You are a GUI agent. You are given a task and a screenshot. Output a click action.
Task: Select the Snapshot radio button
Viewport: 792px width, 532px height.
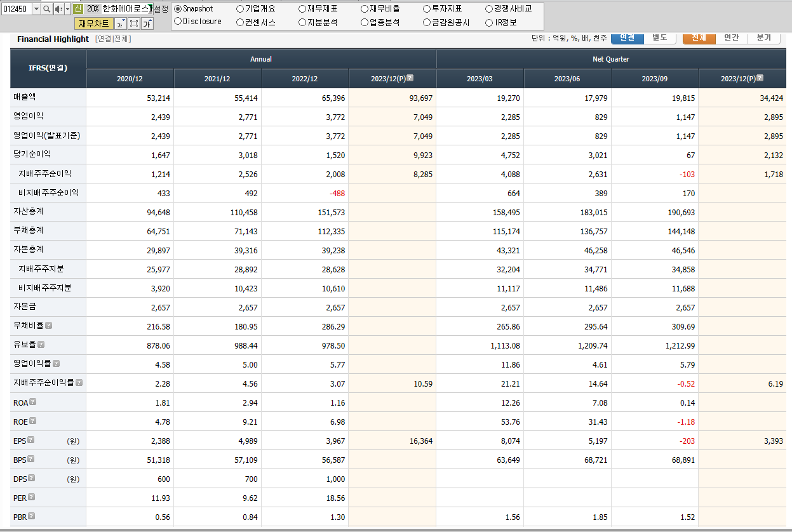click(178, 9)
